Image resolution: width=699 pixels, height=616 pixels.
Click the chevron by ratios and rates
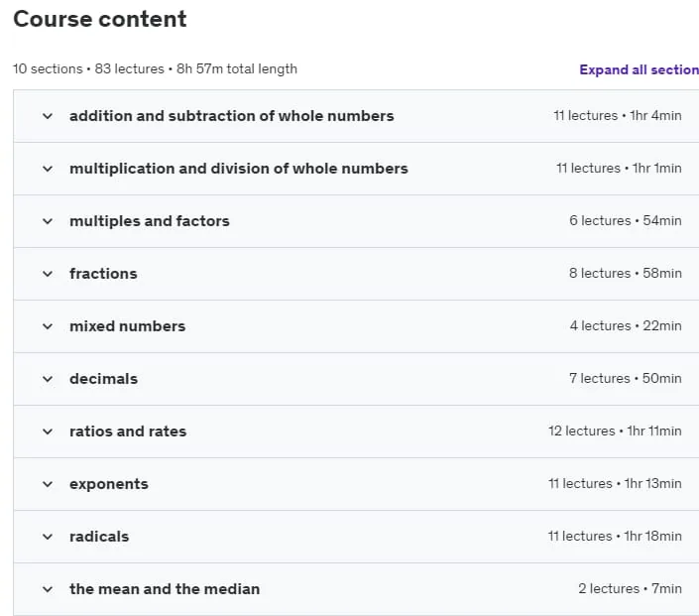(x=48, y=431)
